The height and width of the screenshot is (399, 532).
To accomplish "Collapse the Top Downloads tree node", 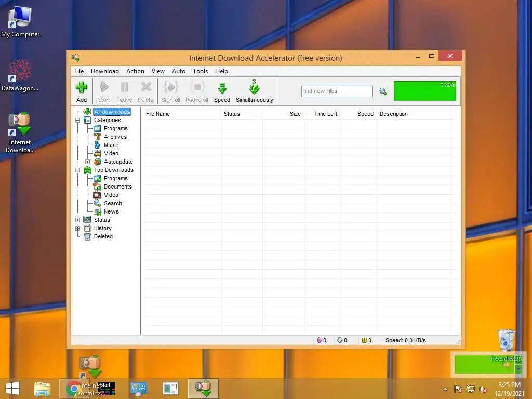I will click(x=78, y=170).
